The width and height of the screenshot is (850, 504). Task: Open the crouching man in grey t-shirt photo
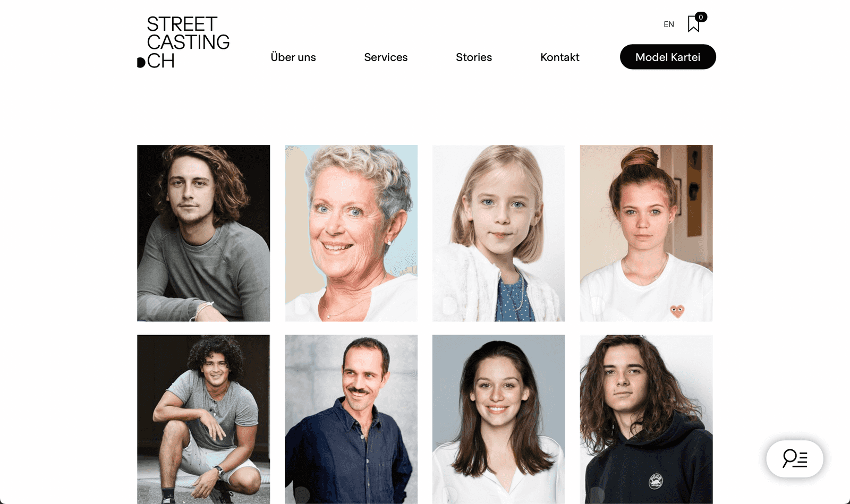203,419
